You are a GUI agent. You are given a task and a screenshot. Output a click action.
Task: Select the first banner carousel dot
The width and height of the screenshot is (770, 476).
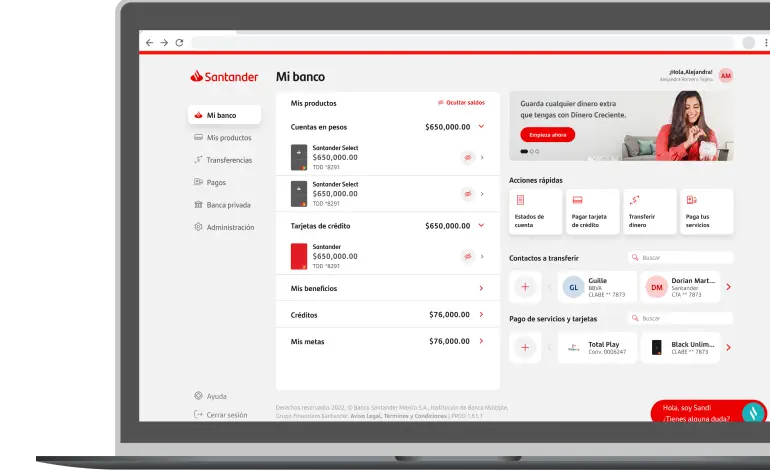tap(524, 151)
